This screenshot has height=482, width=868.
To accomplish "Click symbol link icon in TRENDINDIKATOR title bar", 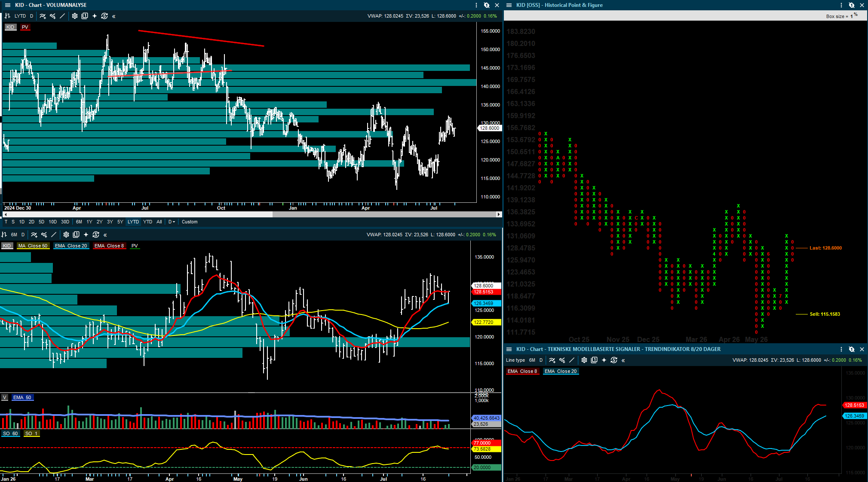I will tap(852, 349).
